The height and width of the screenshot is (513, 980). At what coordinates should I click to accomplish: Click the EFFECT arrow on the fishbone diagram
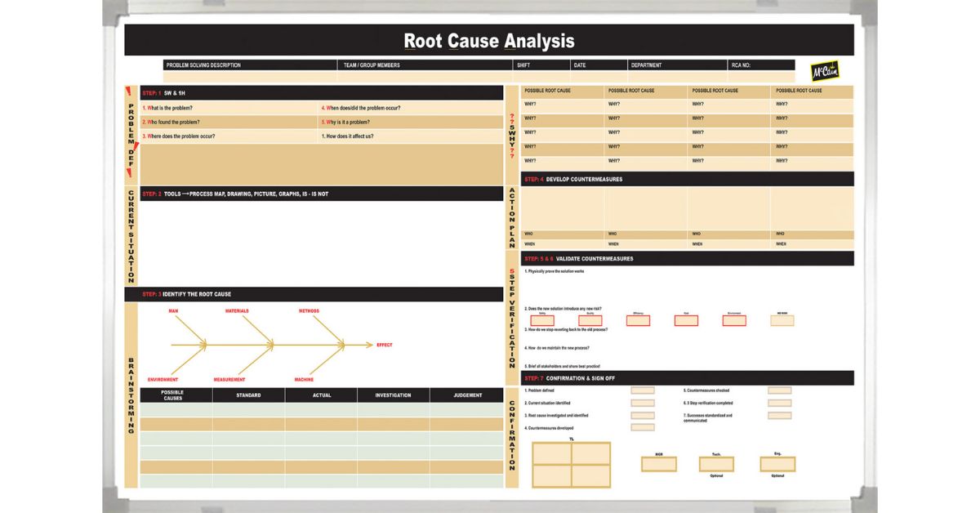[x=385, y=345]
